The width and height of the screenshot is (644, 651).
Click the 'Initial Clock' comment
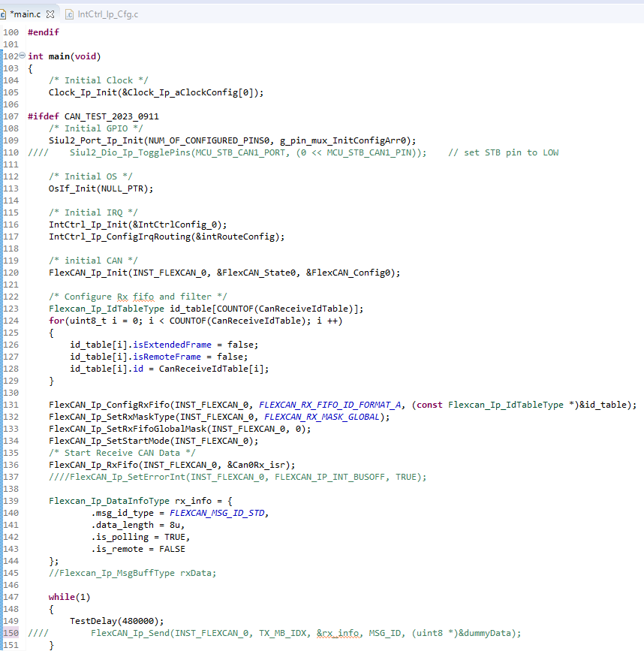pos(98,80)
